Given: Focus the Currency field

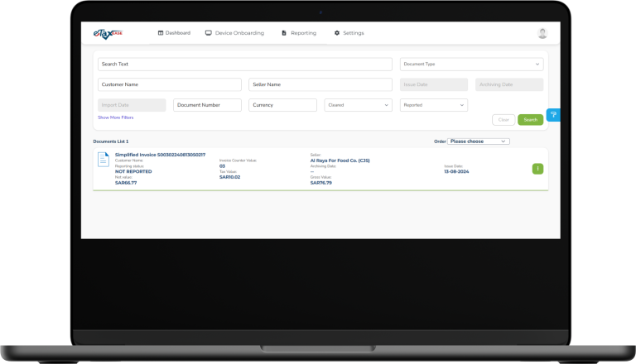Looking at the screenshot, I should pyautogui.click(x=282, y=105).
